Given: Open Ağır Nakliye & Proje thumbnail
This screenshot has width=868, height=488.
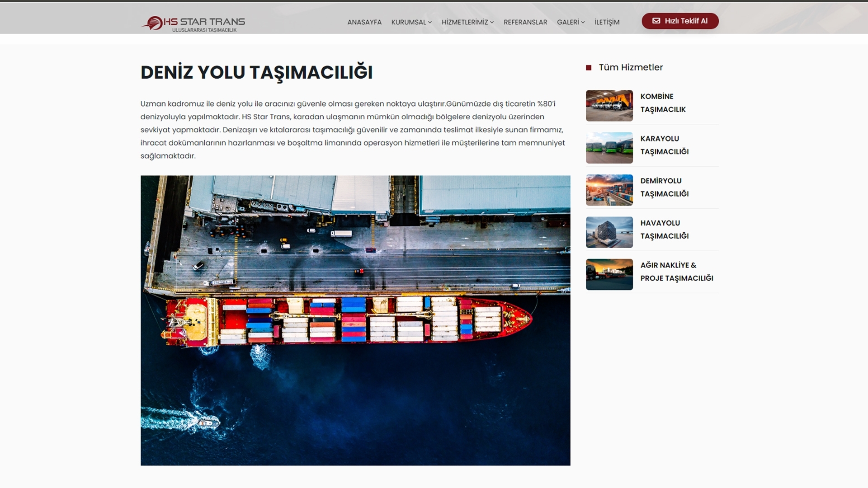Looking at the screenshot, I should (609, 274).
